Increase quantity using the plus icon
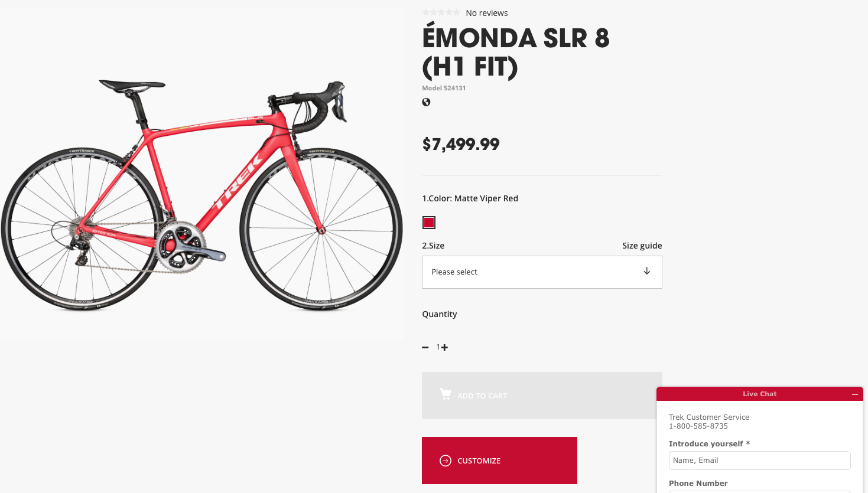The width and height of the screenshot is (868, 493). (x=444, y=347)
